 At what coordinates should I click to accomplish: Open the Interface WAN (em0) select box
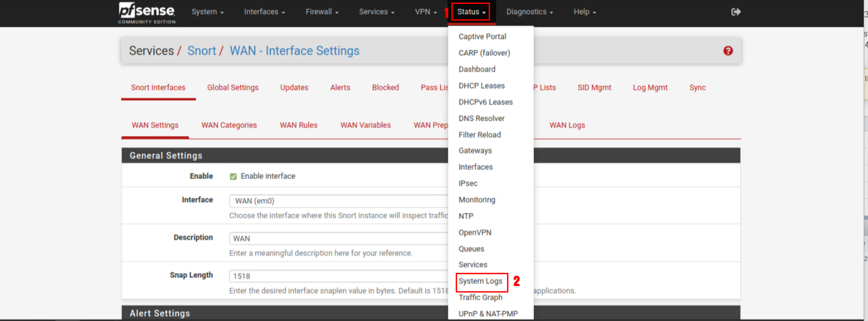[339, 201]
